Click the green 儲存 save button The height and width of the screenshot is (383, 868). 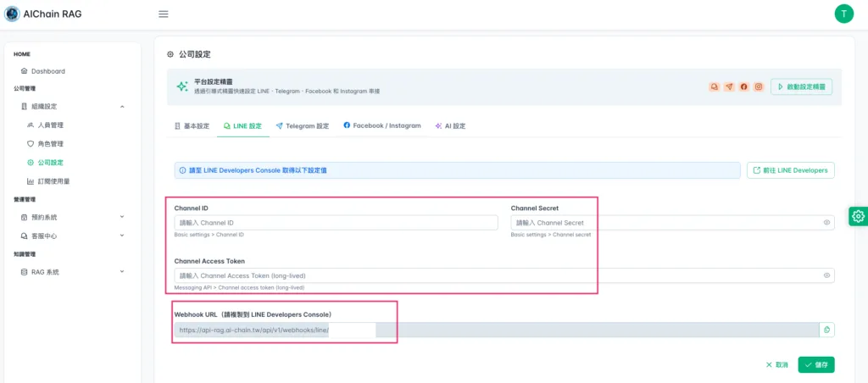tap(815, 364)
